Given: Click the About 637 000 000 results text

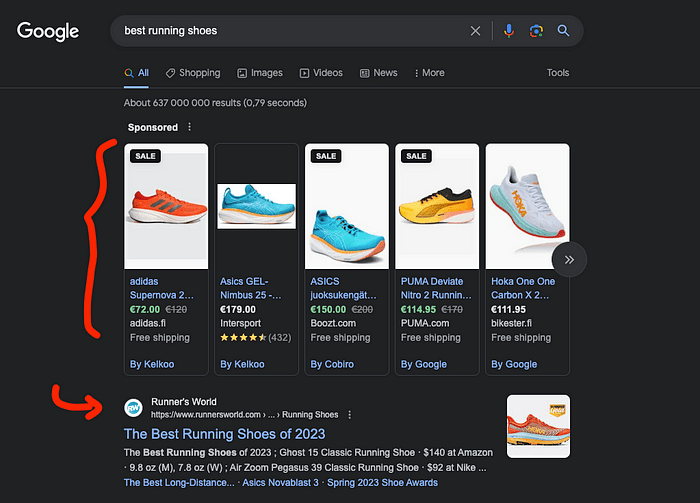Looking at the screenshot, I should point(215,103).
